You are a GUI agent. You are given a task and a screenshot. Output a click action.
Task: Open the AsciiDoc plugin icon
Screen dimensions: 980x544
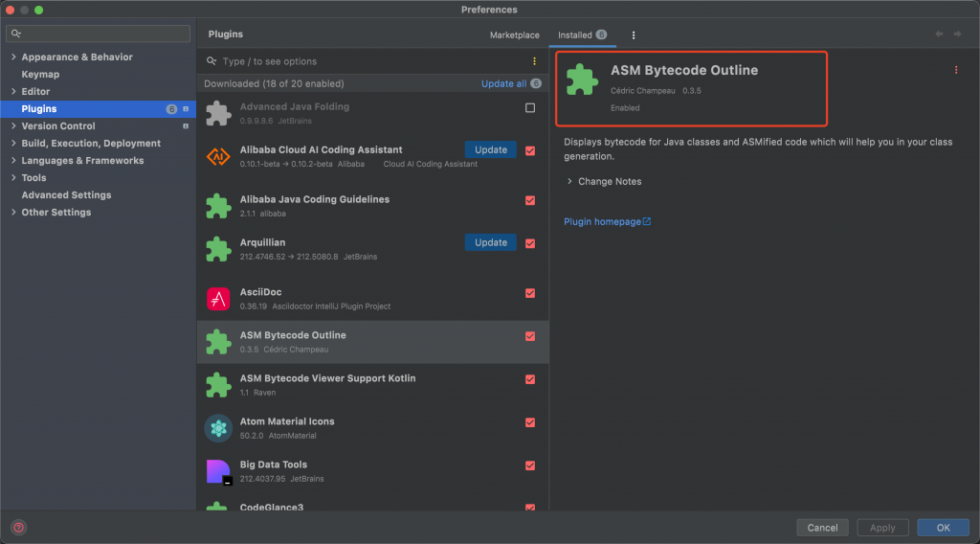218,299
